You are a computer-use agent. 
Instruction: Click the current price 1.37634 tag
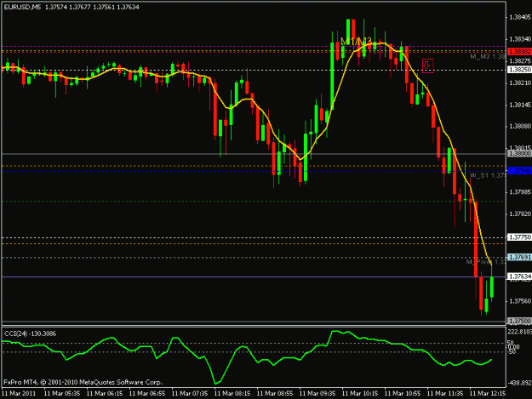point(519,276)
